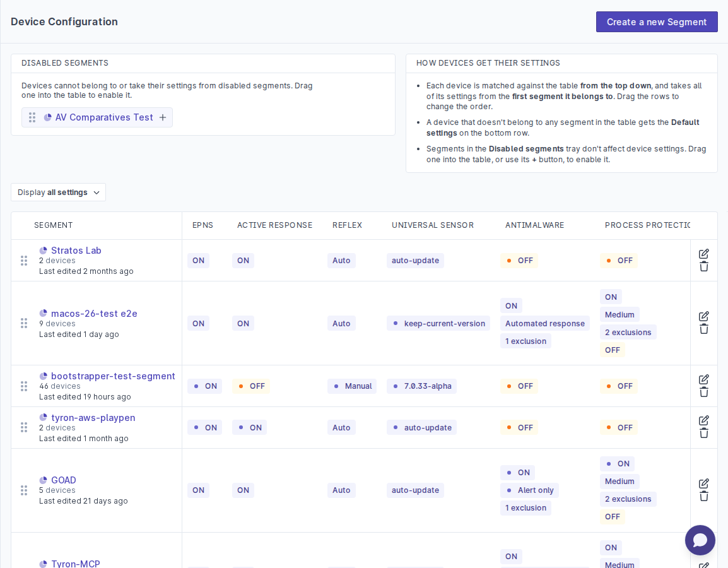Click the Create a new Segment button
Image resolution: width=728 pixels, height=568 pixels.
(x=657, y=22)
